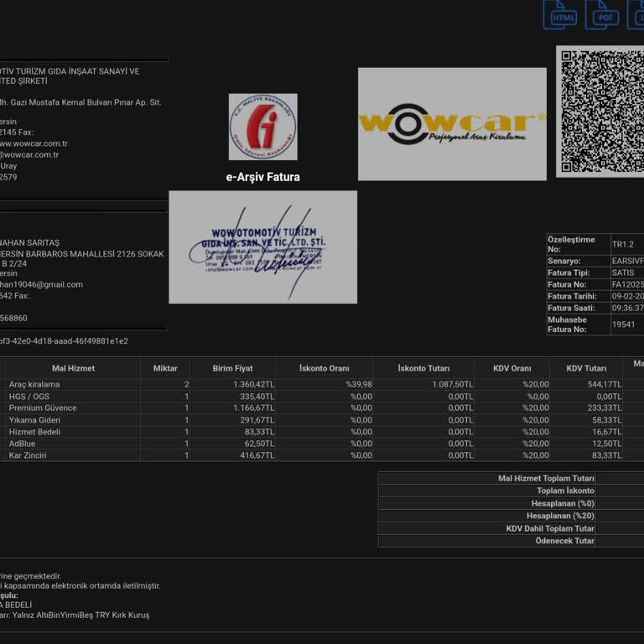Click the customer gmail address
Viewport: 644px width, 644px height.
(x=42, y=284)
